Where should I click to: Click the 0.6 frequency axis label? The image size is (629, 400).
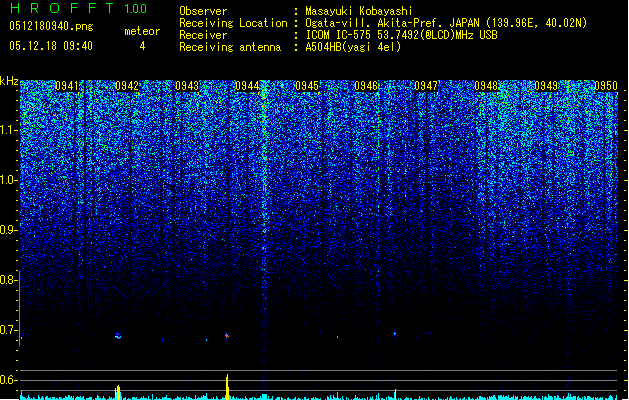click(x=9, y=380)
